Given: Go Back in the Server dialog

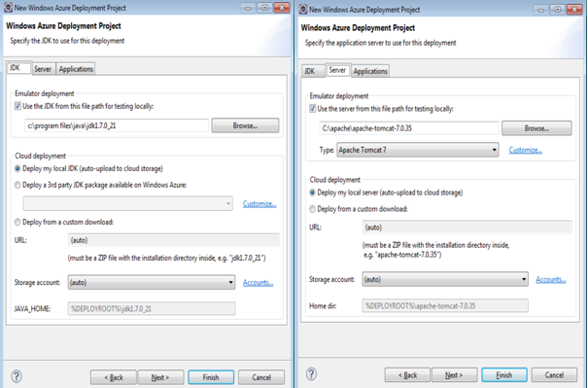Looking at the screenshot, I should pos(407,374).
